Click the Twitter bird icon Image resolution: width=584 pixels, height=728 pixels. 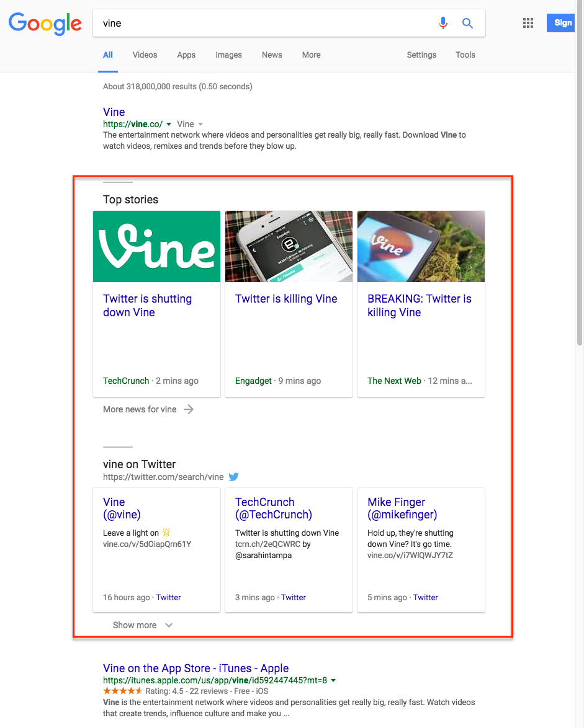pos(234,477)
